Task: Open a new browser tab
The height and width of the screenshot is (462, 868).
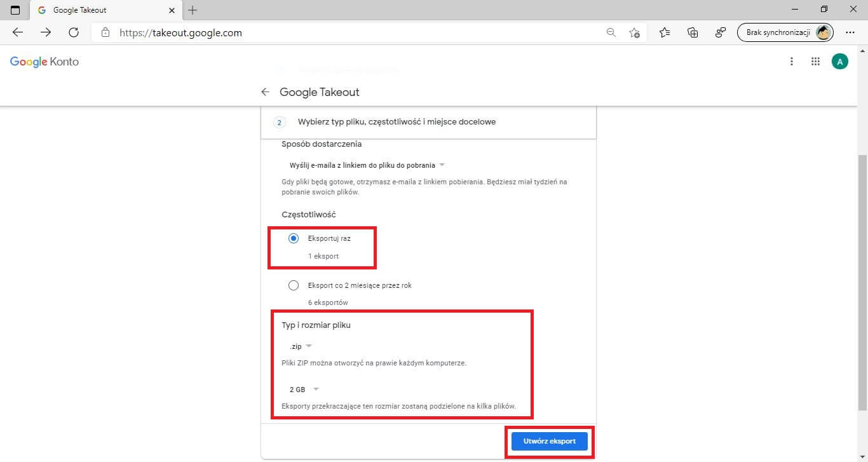Action: tap(193, 10)
